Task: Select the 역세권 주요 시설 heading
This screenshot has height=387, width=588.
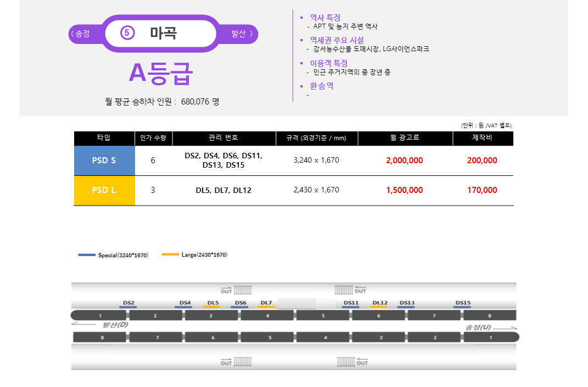Action: click(x=337, y=40)
